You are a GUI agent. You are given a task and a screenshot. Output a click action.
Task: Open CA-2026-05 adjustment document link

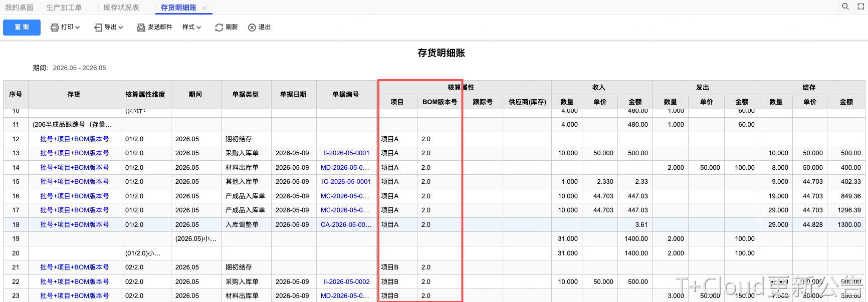point(346,225)
